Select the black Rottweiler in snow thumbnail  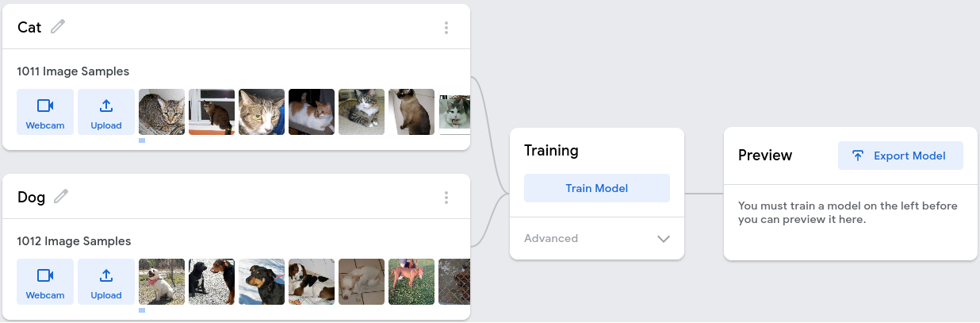262,282
